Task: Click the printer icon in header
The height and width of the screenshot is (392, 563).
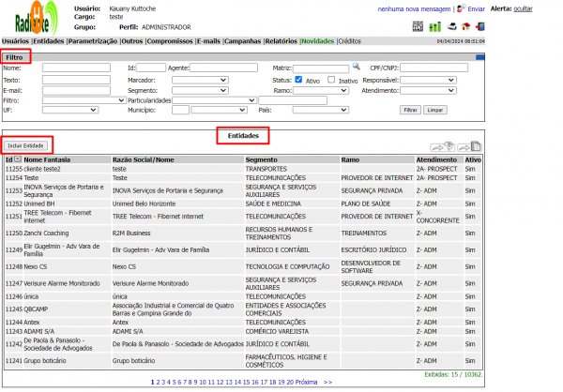Action: click(x=452, y=26)
